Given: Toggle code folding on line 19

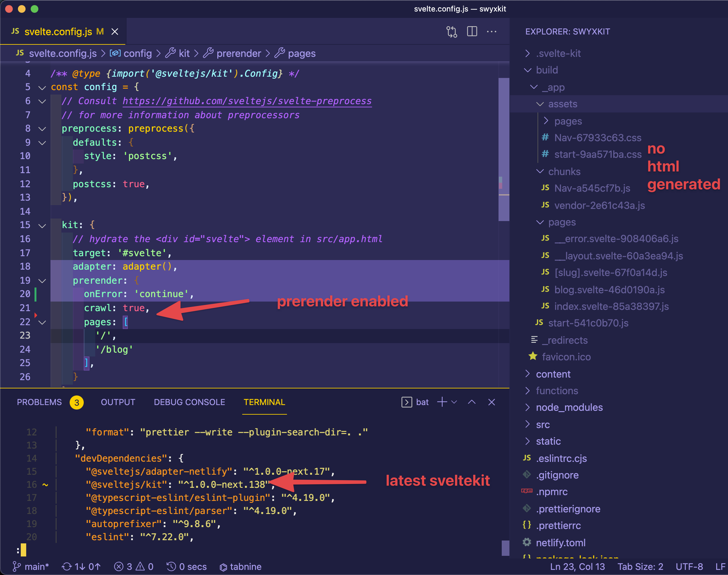Looking at the screenshot, I should coord(42,280).
